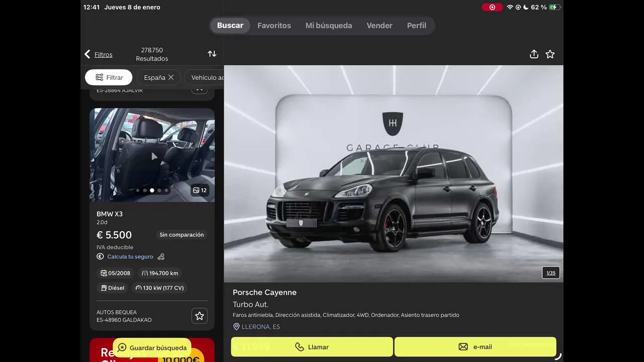
Task: Open the Favoritos tab
Action: (274, 26)
